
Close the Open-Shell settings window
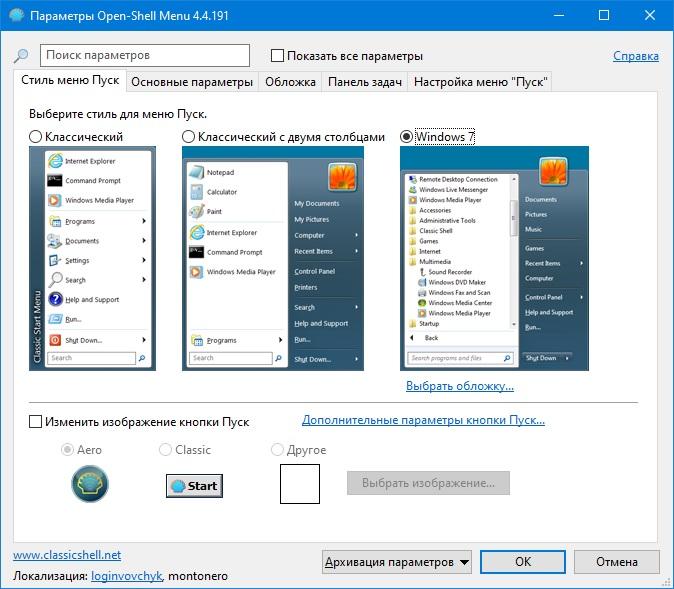click(x=650, y=15)
